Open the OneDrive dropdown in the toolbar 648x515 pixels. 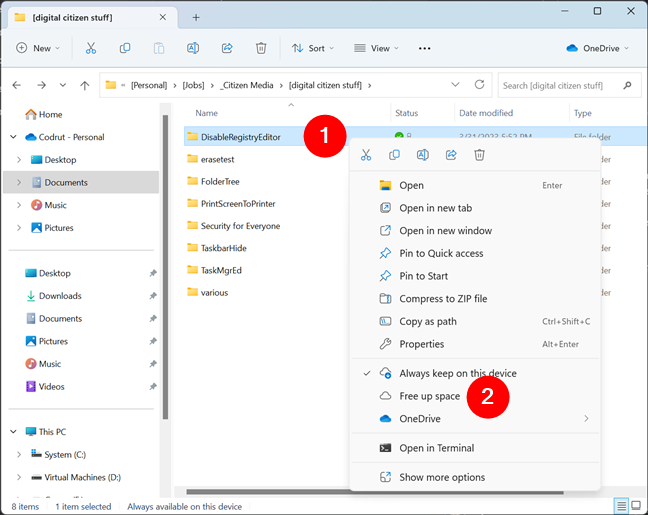tap(599, 48)
